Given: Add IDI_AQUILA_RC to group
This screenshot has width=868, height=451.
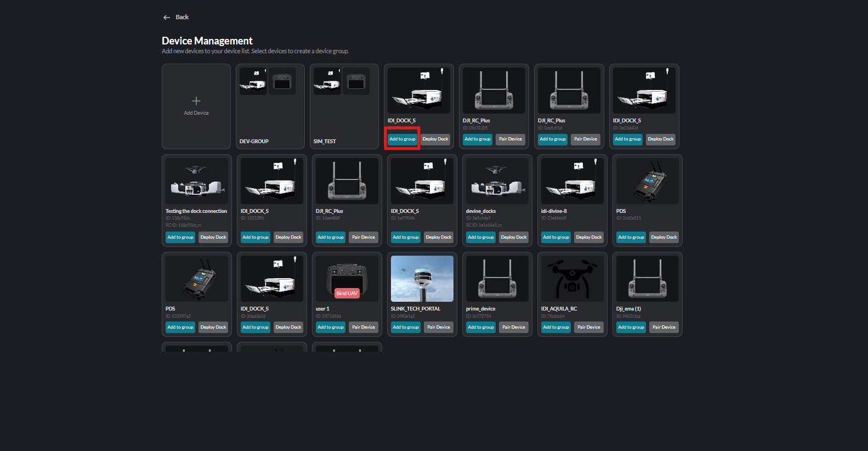Looking at the screenshot, I should coord(556,328).
